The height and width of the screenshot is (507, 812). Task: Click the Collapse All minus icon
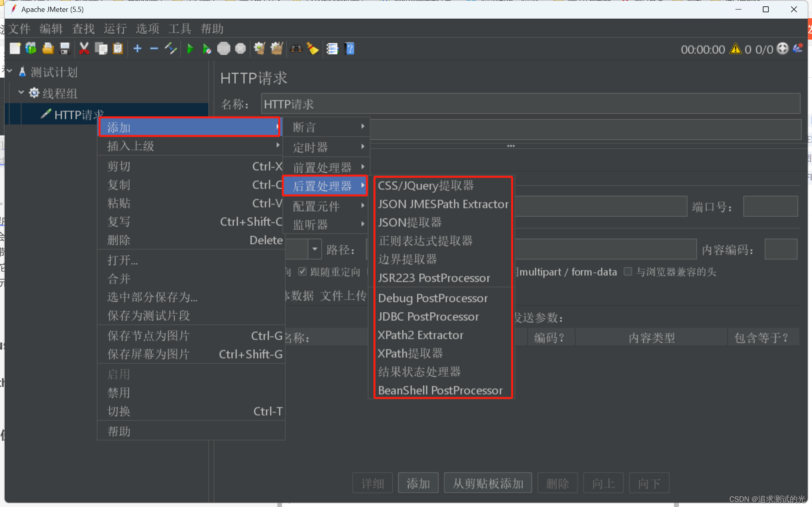(x=154, y=49)
